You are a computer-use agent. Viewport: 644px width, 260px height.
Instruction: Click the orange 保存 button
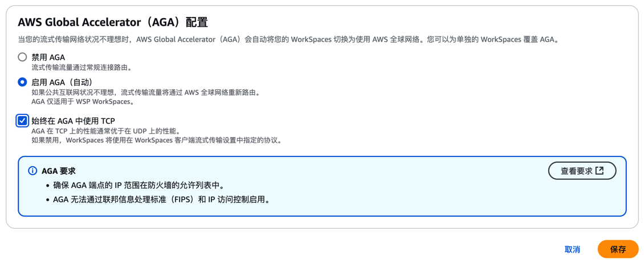[618, 249]
